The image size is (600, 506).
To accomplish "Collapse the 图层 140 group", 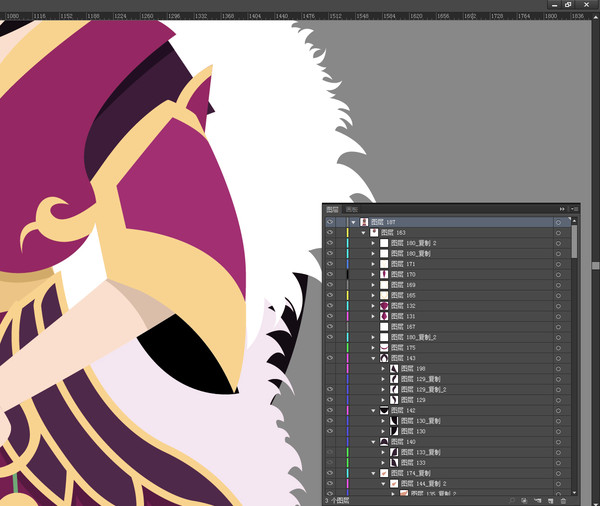I will click(373, 442).
